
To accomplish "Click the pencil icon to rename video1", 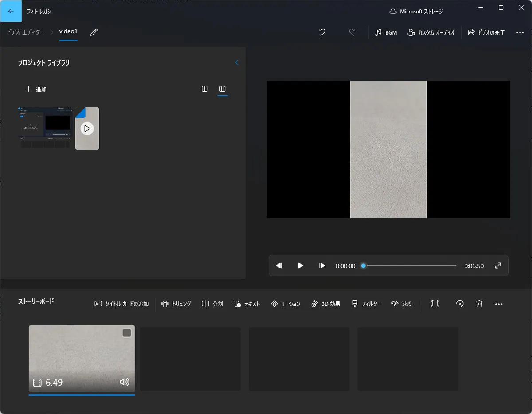I will click(x=94, y=32).
